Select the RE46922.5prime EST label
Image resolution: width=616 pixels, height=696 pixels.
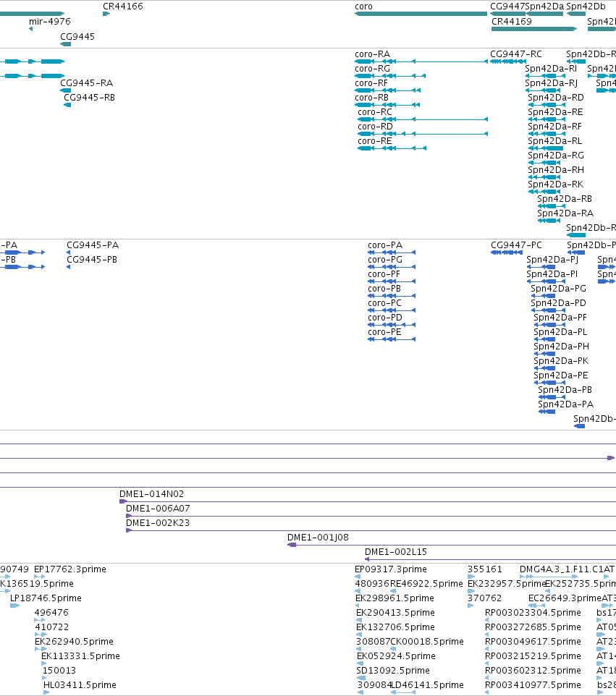click(427, 583)
